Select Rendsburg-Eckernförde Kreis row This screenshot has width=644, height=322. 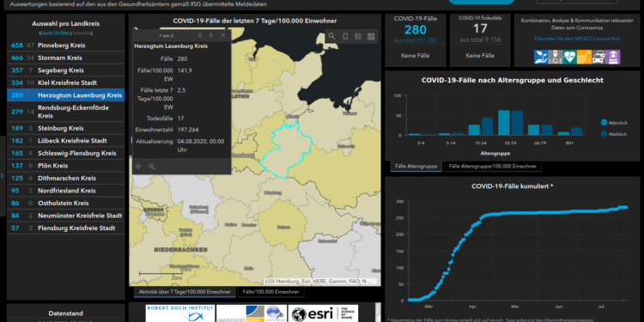[66, 112]
